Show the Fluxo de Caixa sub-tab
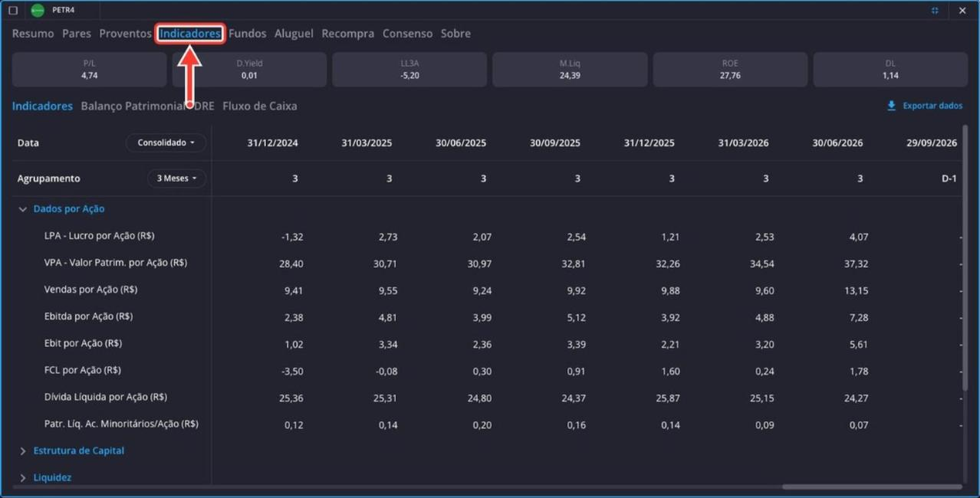Screen dimensions: 980x498 tap(260, 106)
